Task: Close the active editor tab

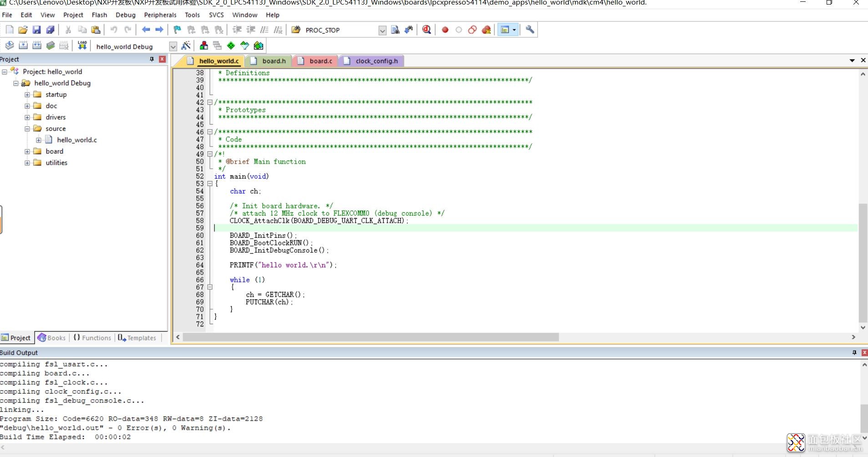Action: pos(863,60)
